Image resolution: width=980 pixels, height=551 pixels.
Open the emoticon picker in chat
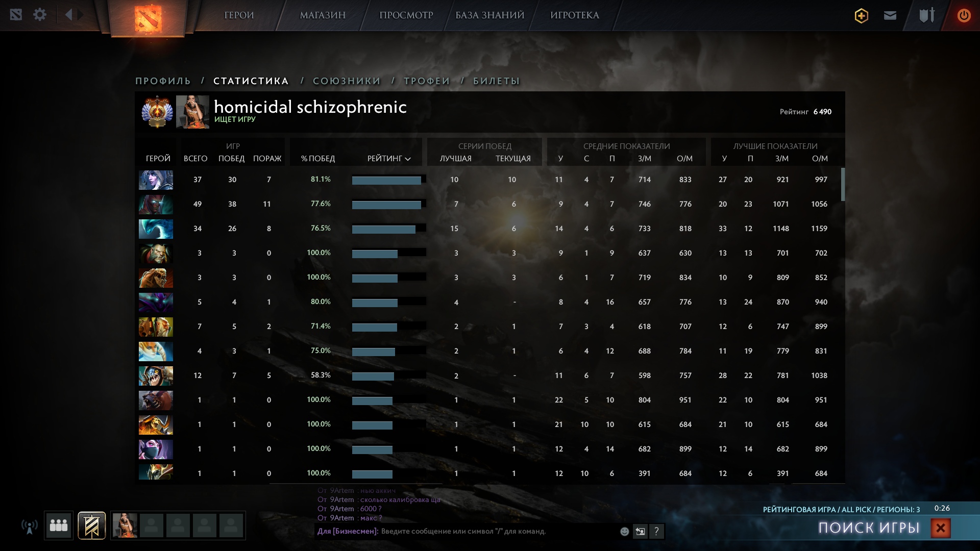coord(624,532)
